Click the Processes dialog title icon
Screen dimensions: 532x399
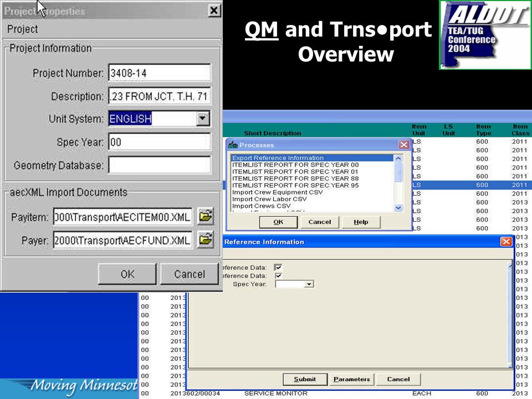point(233,145)
